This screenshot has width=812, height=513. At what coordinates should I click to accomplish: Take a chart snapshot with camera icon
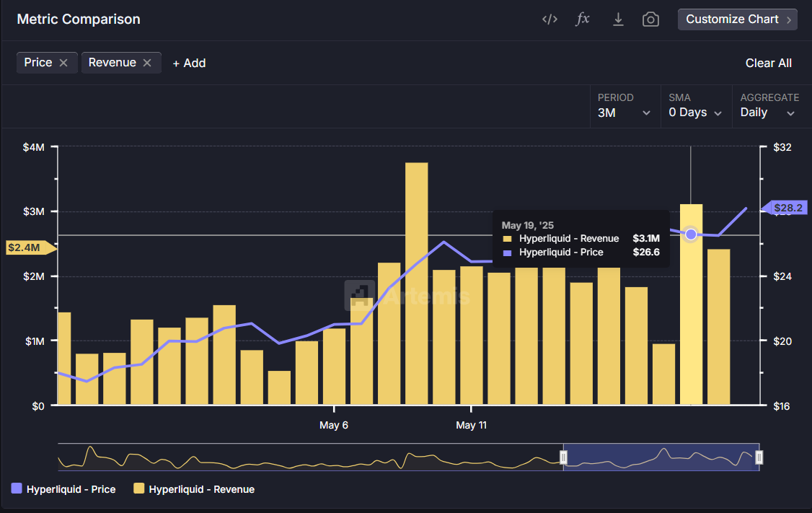point(650,19)
